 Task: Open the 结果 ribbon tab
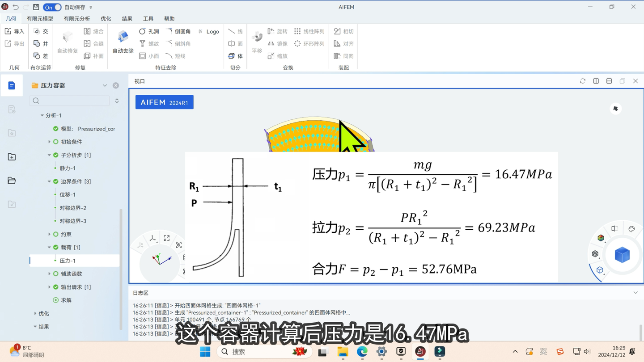pos(127,19)
